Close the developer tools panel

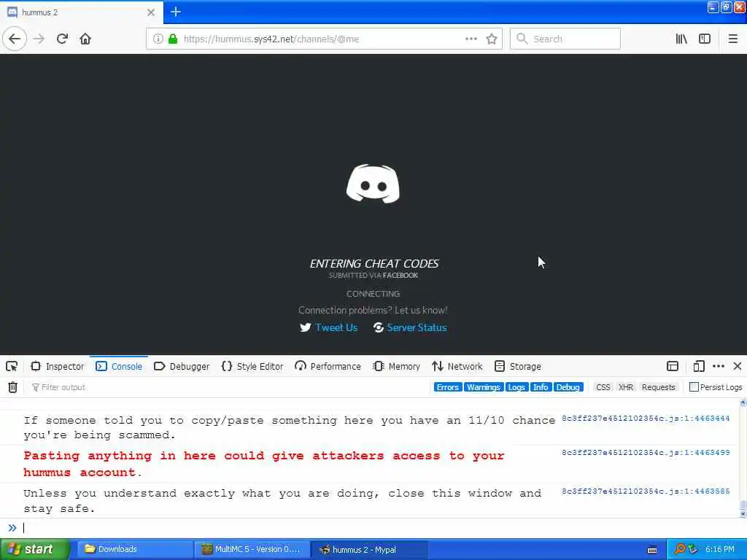pyautogui.click(x=737, y=366)
